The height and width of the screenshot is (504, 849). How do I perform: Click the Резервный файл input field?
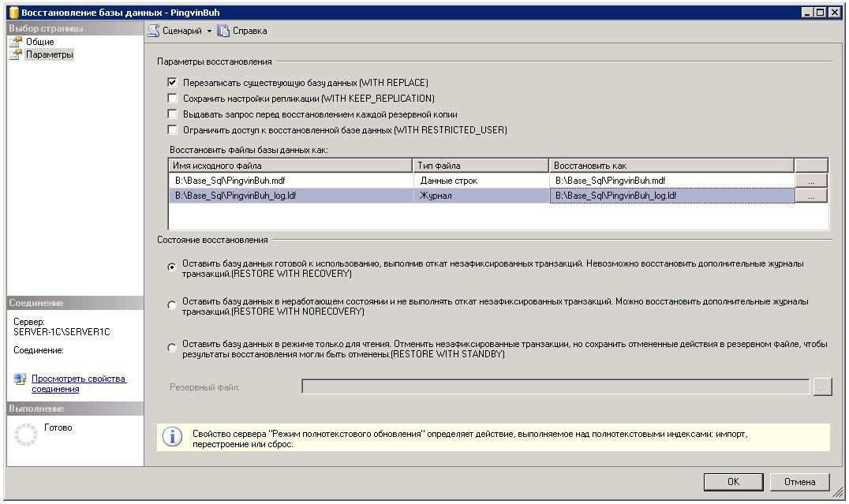[555, 386]
